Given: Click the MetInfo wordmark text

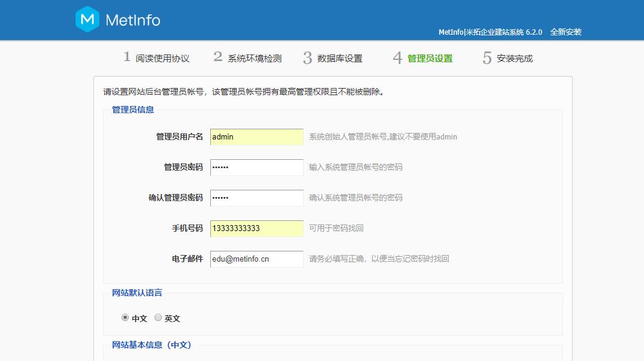Looking at the screenshot, I should pos(132,20).
